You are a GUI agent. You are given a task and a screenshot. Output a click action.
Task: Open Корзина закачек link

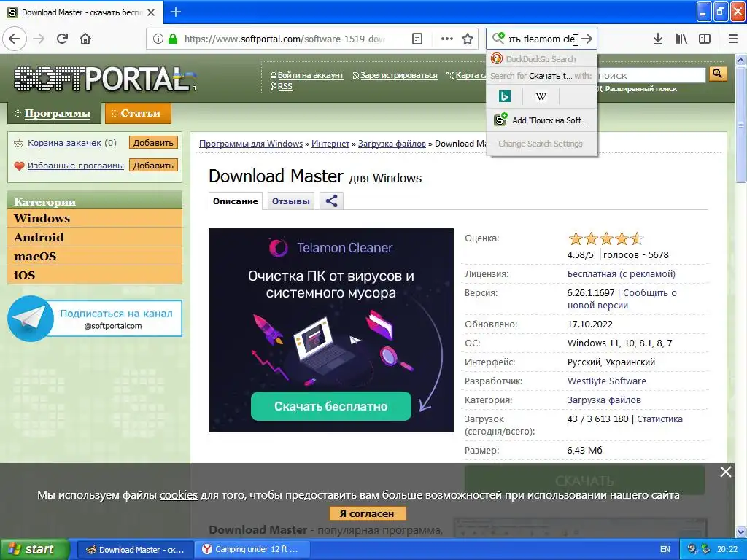(64, 143)
